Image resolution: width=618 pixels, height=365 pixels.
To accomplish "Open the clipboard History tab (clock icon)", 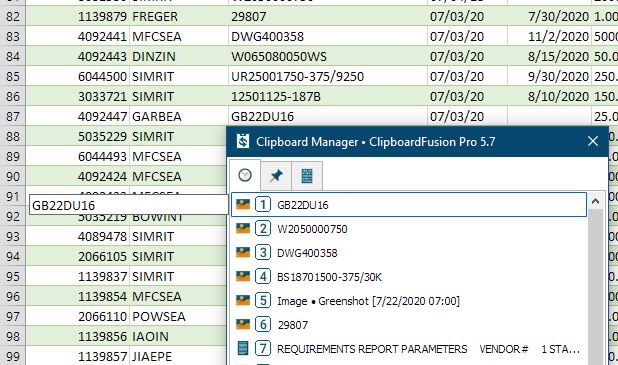I will pyautogui.click(x=245, y=175).
